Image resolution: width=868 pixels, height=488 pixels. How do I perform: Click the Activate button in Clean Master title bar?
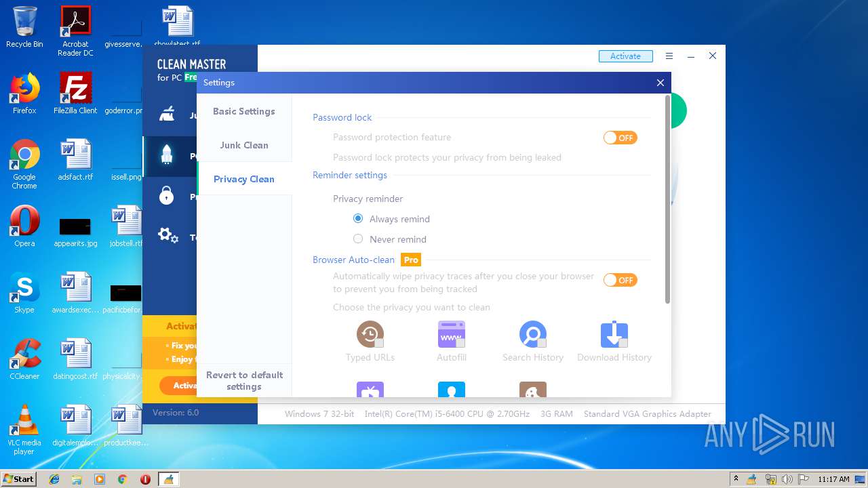[x=625, y=56]
